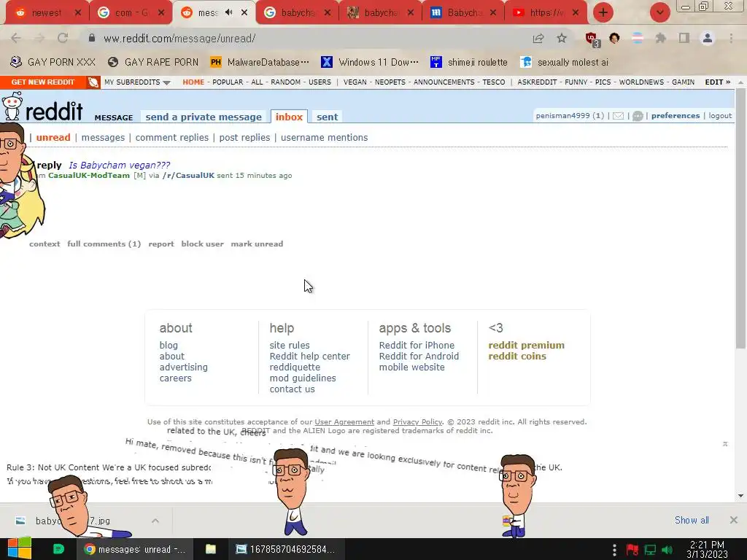Image resolution: width=747 pixels, height=560 pixels.
Task: Select the inbox tab
Action: pos(289,117)
